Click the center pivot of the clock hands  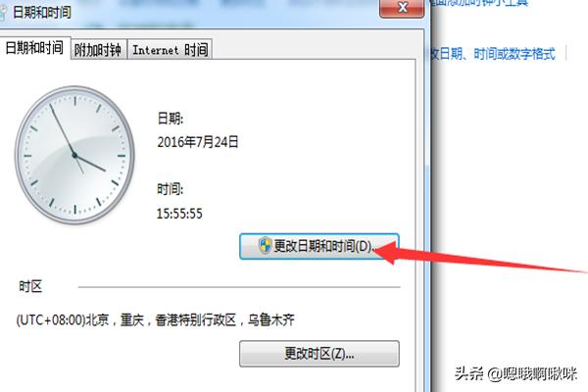pos(74,155)
